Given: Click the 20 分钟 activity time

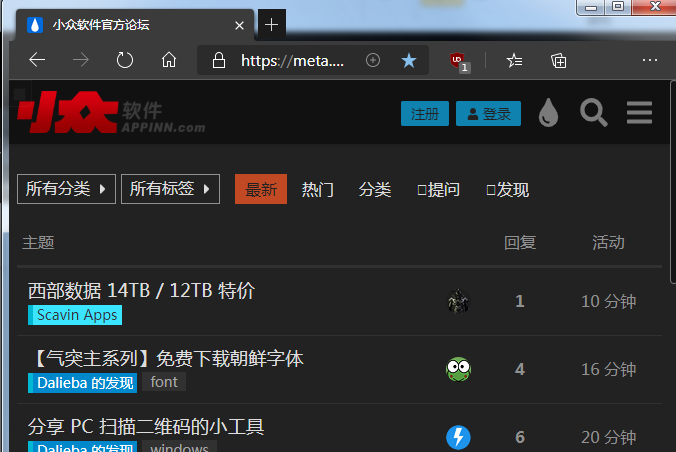Looking at the screenshot, I should pyautogui.click(x=608, y=437).
